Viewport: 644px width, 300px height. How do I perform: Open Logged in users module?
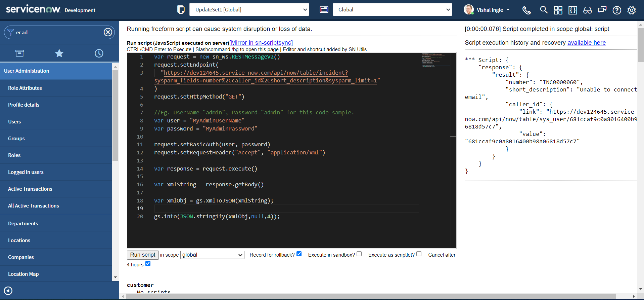pyautogui.click(x=56, y=172)
